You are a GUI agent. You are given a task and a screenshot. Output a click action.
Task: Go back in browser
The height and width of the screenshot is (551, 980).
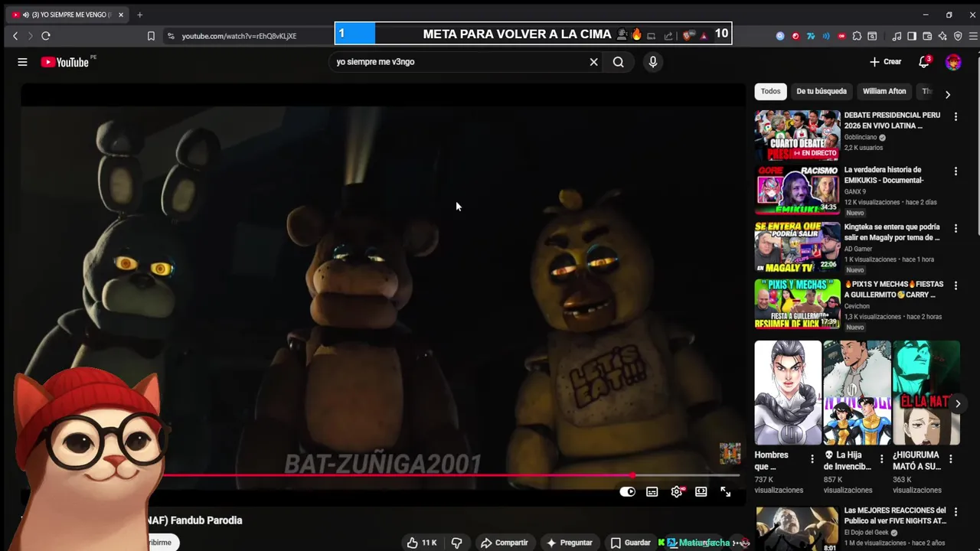pyautogui.click(x=15, y=36)
